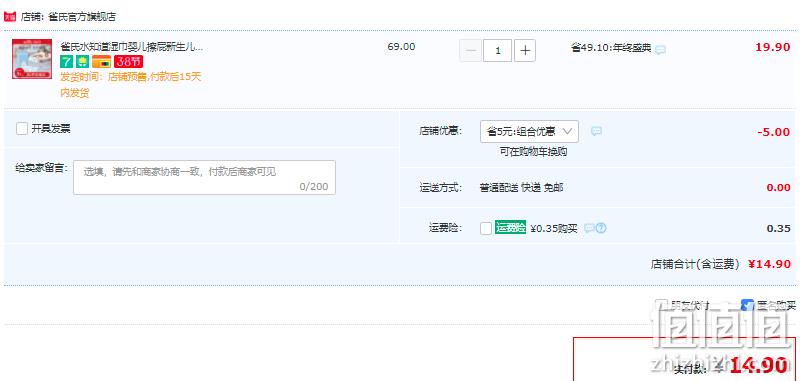The image size is (800, 381).
Task: Increase the quantity with the plus button
Action: [525, 50]
